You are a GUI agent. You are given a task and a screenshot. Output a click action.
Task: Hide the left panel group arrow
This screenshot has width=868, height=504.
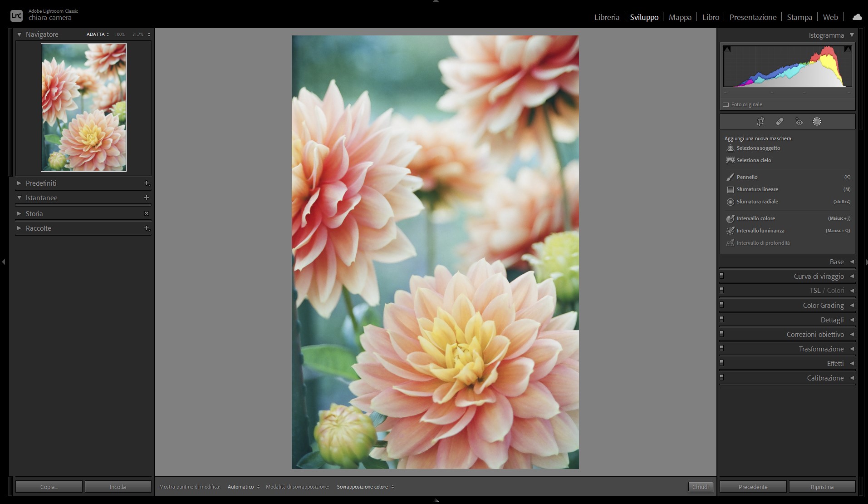(x=4, y=262)
